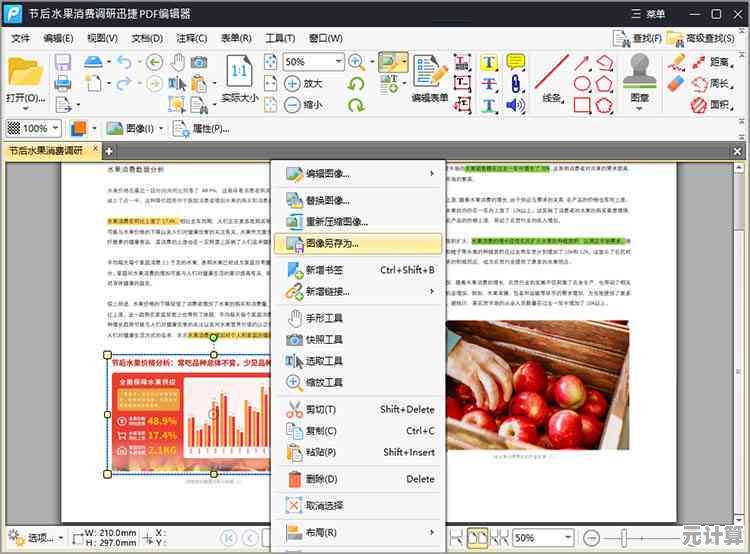Choose 'Save Image As' (图像另存为) menu item

coord(331,243)
